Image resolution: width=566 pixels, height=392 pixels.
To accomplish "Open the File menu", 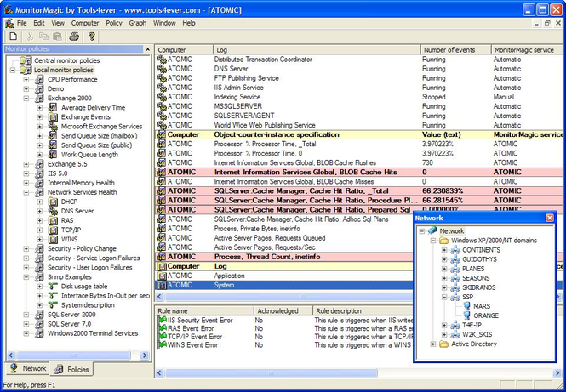I will [22, 23].
